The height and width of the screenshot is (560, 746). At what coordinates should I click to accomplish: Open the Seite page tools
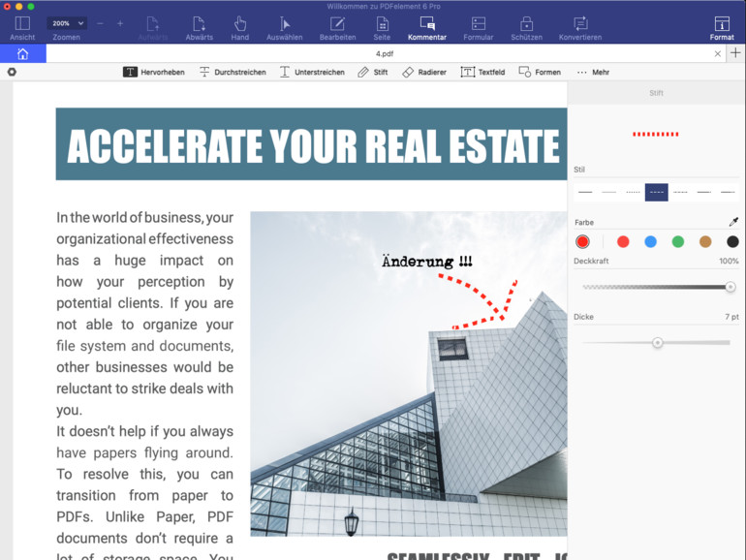382,28
